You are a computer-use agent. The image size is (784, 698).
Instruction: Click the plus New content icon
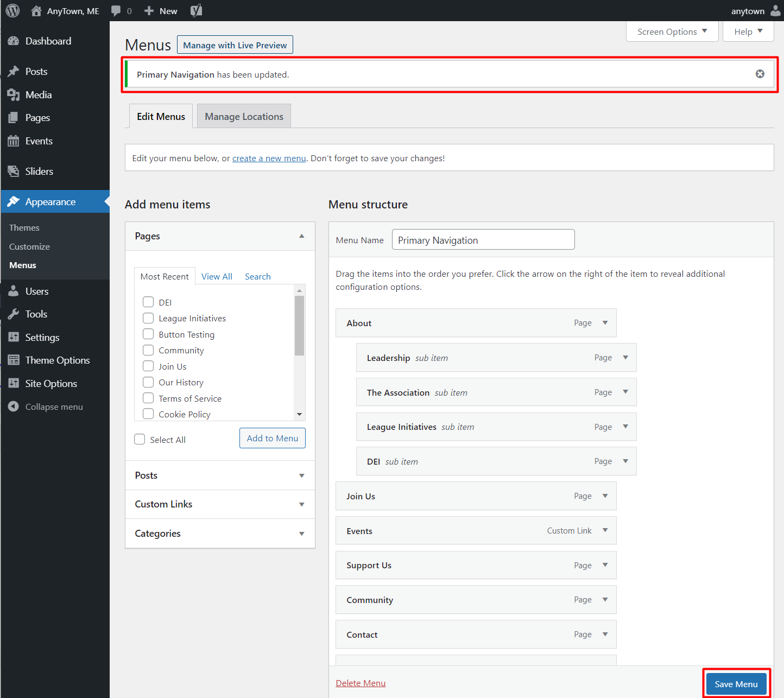pyautogui.click(x=149, y=11)
